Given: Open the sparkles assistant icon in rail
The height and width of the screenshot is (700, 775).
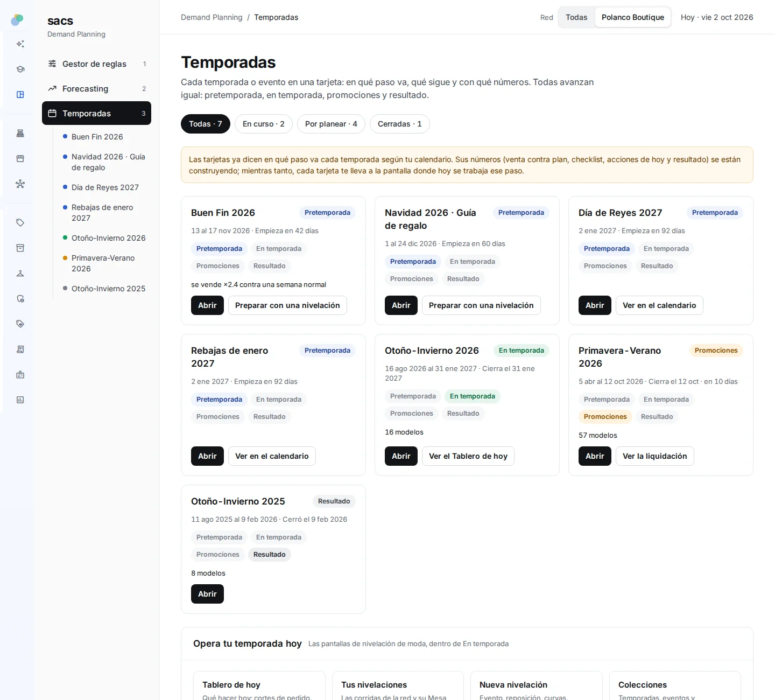Looking at the screenshot, I should coord(20,44).
